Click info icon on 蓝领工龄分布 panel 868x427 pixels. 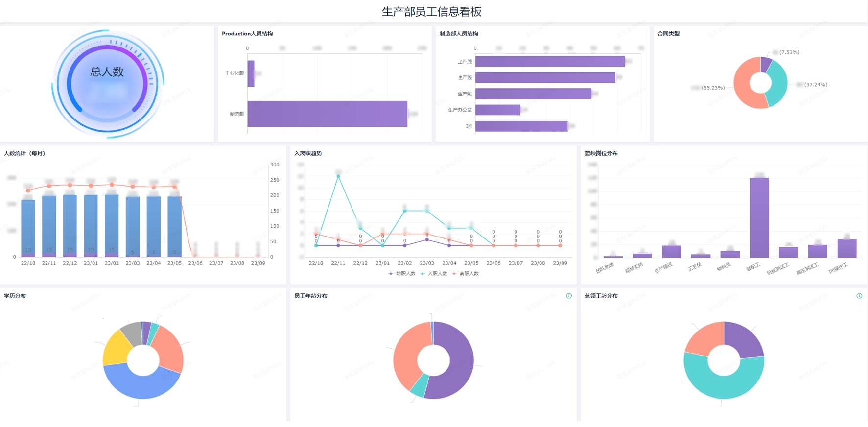tap(859, 296)
